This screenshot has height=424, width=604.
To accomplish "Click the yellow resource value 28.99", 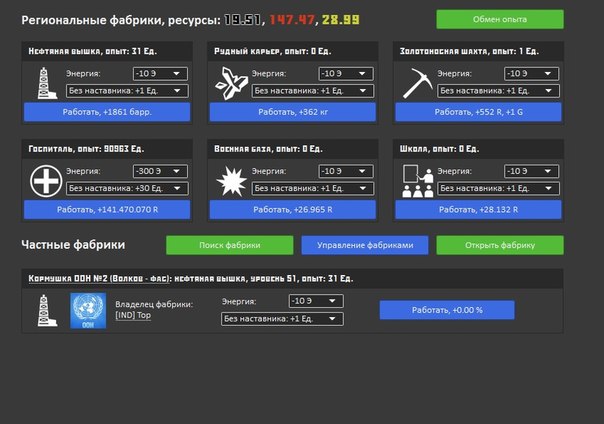I will (x=341, y=20).
